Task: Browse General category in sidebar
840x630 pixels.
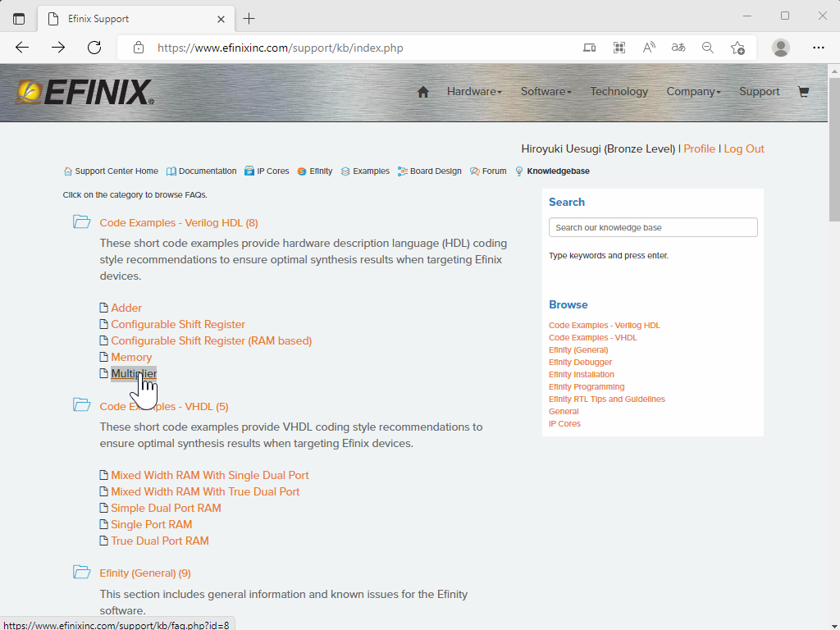Action: pos(564,412)
